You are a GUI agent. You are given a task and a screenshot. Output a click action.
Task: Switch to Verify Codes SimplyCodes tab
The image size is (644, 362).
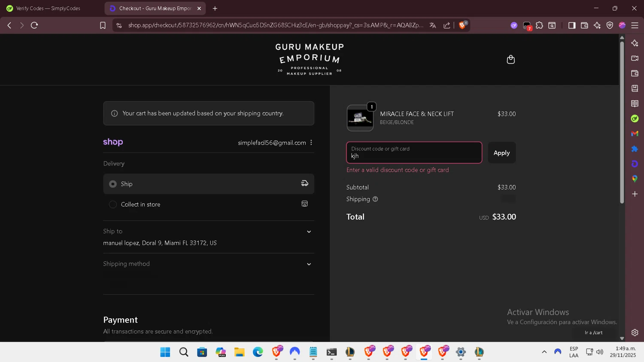point(48,8)
